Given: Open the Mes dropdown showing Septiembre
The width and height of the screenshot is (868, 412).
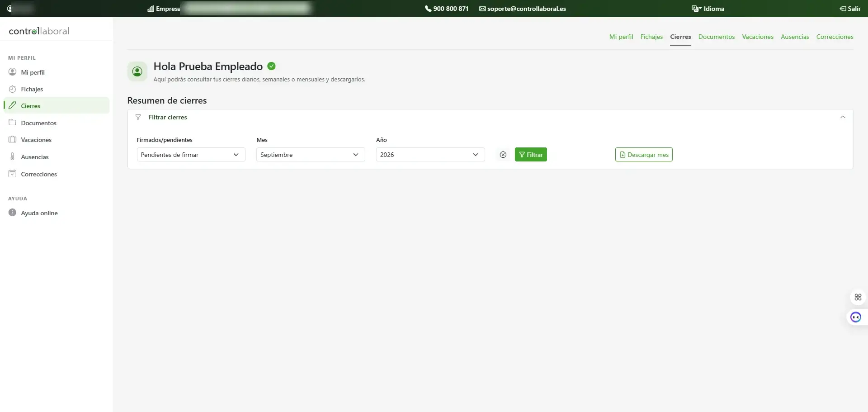Looking at the screenshot, I should click(311, 155).
